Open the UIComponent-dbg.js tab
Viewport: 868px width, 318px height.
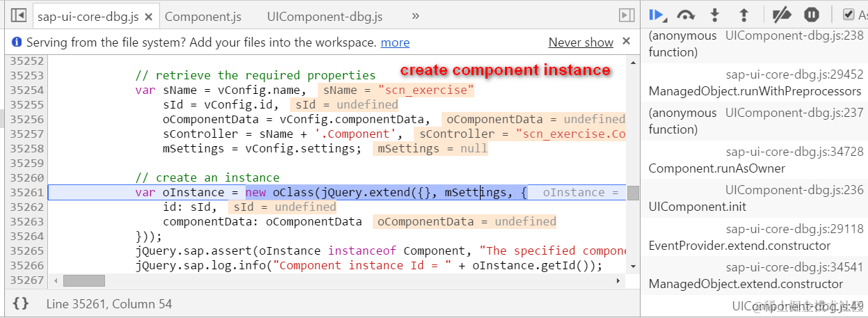click(324, 15)
